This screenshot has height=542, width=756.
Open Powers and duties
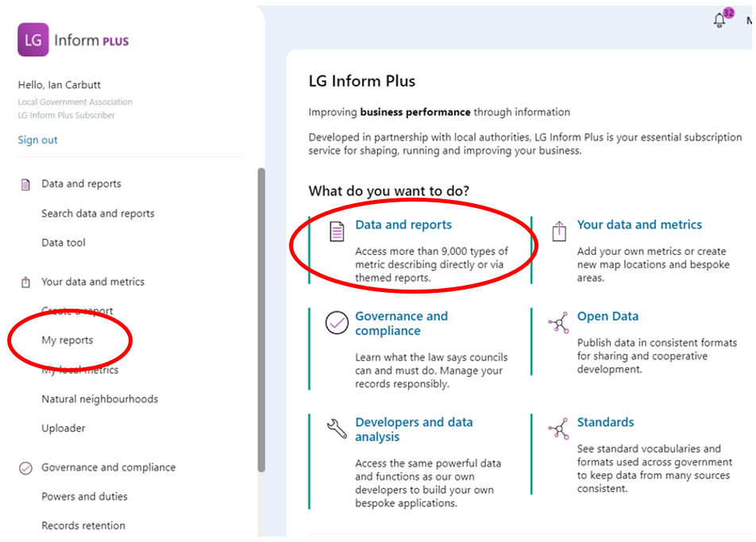pyautogui.click(x=84, y=496)
